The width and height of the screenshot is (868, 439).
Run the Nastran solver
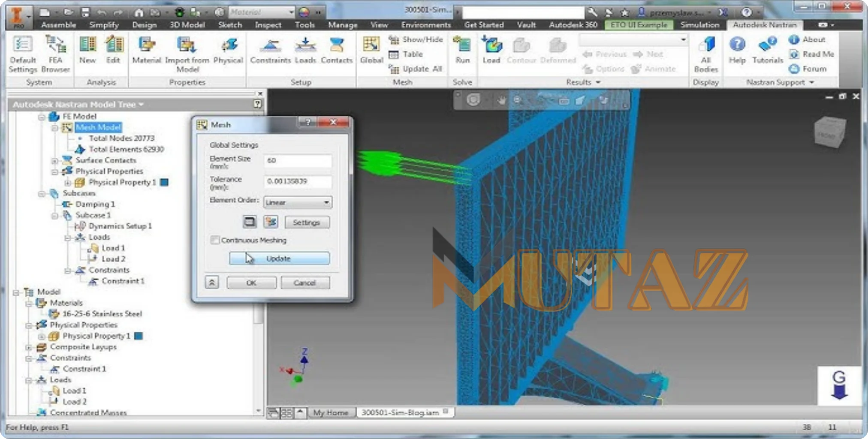pos(462,50)
